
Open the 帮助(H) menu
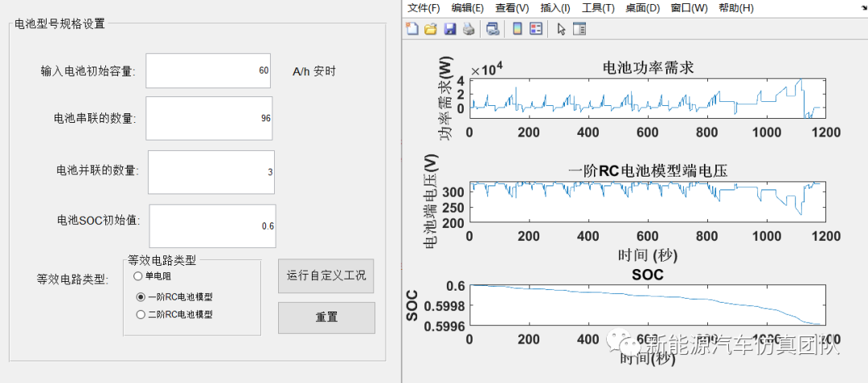[735, 8]
